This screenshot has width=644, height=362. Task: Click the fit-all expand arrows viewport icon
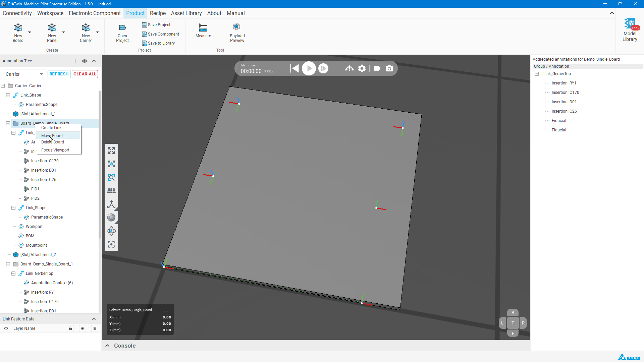(x=111, y=150)
